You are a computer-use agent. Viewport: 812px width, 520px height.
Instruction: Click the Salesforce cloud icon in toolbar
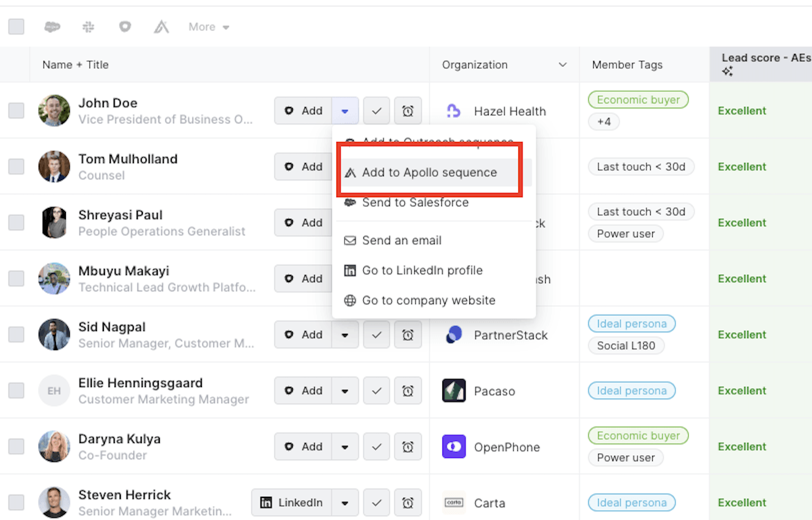(x=52, y=26)
